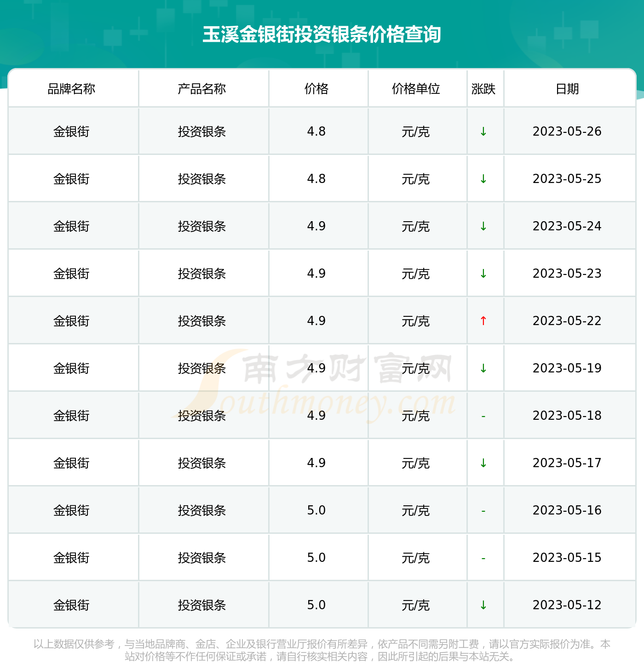This screenshot has width=644, height=669.
Task: Click the dash indicator for 2023-05-18
Action: [x=483, y=416]
